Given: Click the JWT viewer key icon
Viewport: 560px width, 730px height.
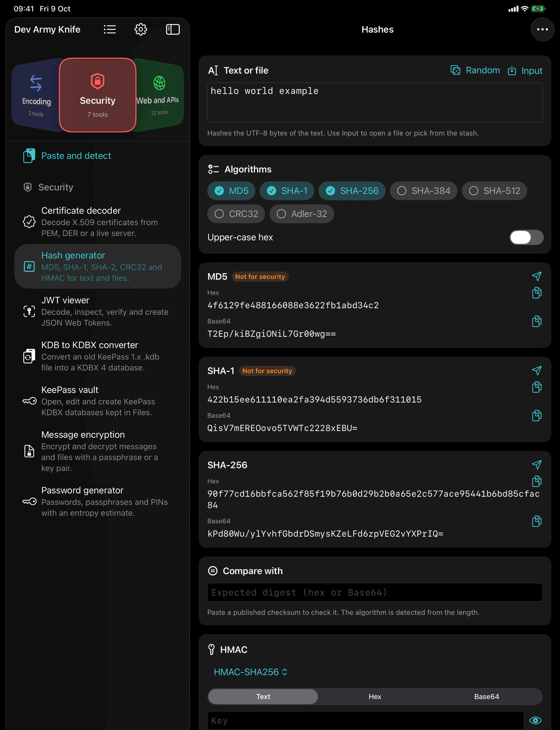Looking at the screenshot, I should pos(29,311).
